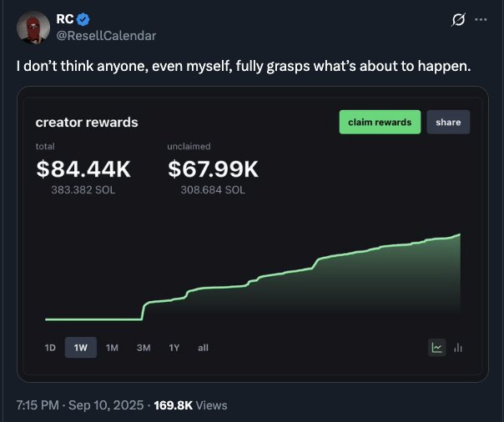Click RC's profile avatar picture
The image size is (504, 422).
tap(32, 28)
